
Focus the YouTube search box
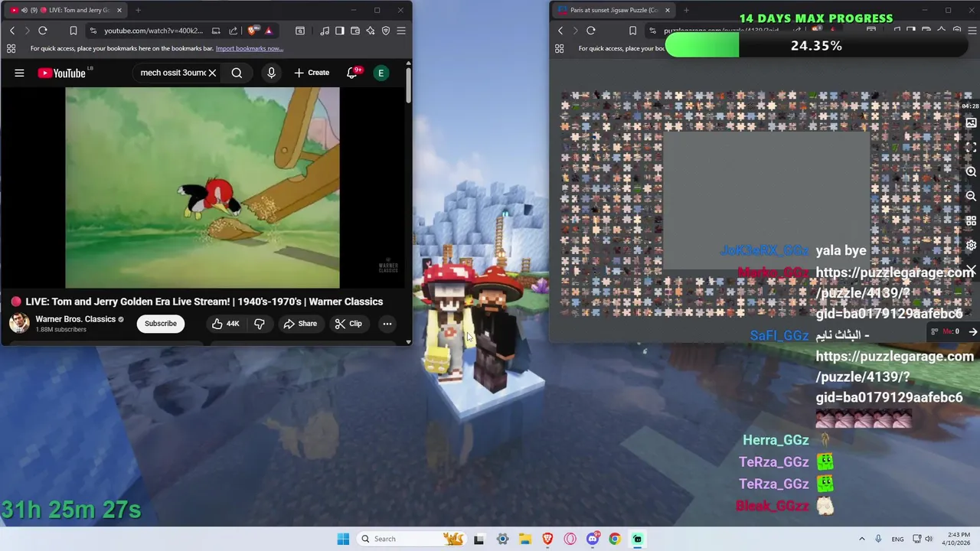tap(172, 73)
